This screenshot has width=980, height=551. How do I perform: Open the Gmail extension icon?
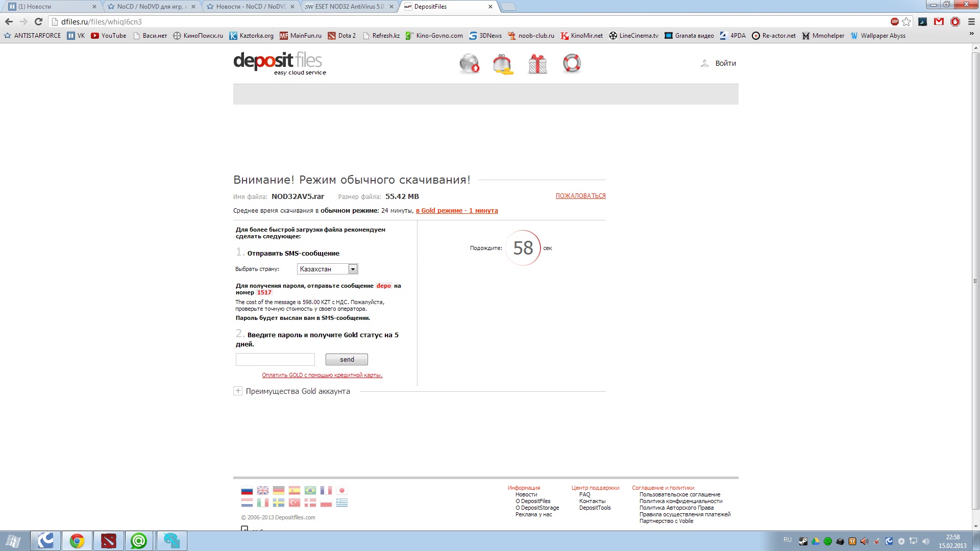[x=939, y=21]
